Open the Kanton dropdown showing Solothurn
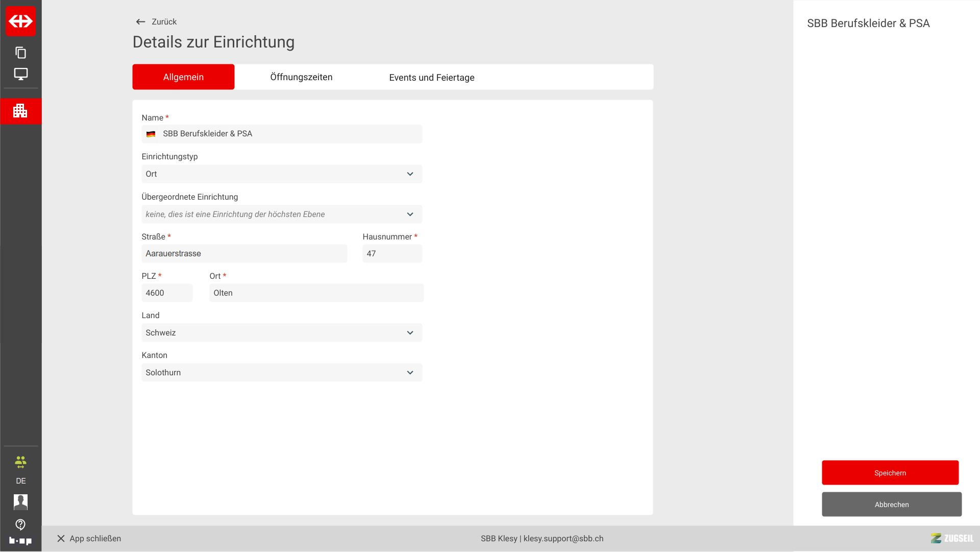 pos(282,373)
